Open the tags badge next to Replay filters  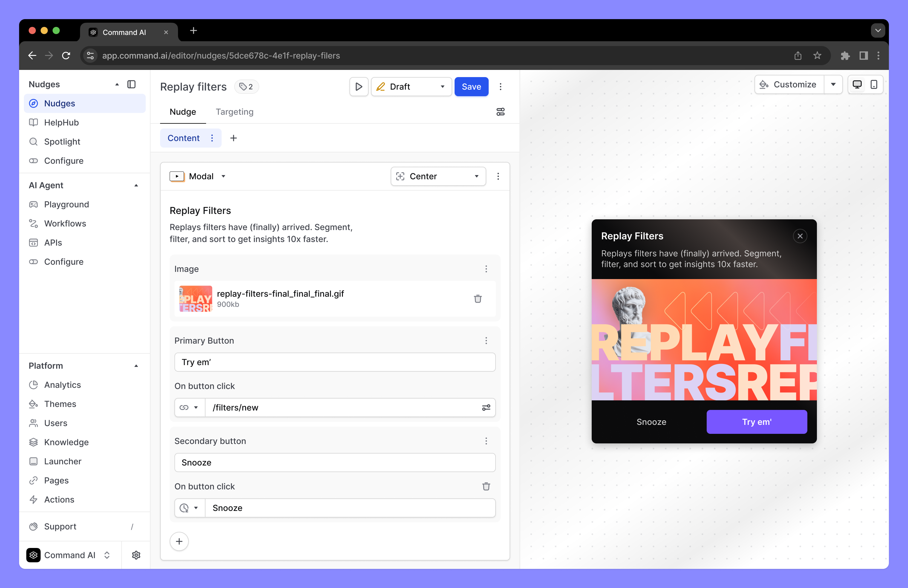point(246,87)
